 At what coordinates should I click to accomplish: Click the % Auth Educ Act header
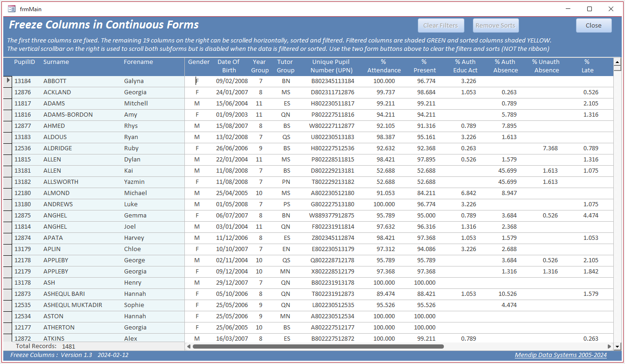coord(465,66)
